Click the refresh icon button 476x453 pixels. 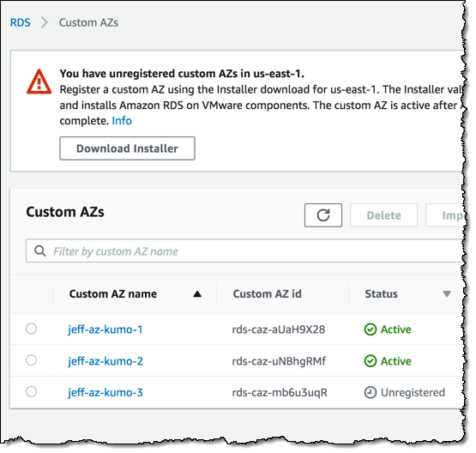click(323, 215)
